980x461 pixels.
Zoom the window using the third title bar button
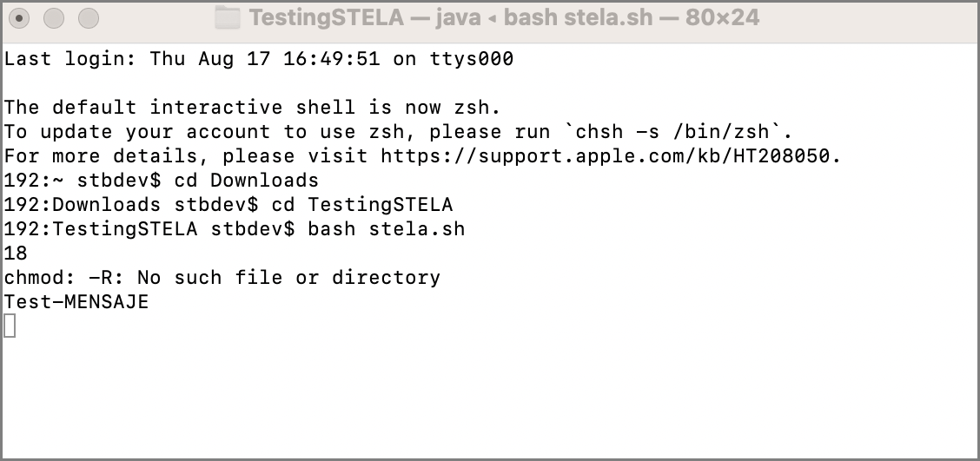pyautogui.click(x=88, y=18)
